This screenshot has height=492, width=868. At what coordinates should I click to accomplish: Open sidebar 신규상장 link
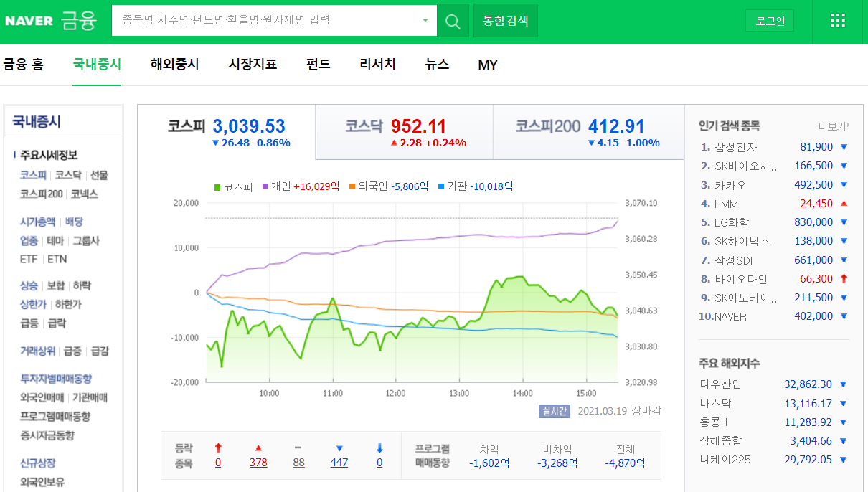(37, 463)
